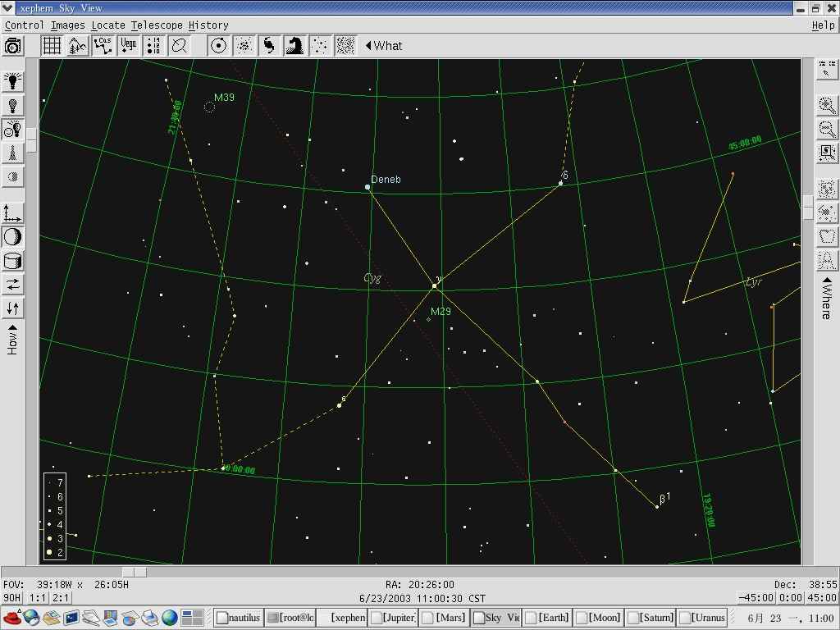This screenshot has width=840, height=630.
Task: Click the dotted letter A icon
Action: (x=827, y=261)
